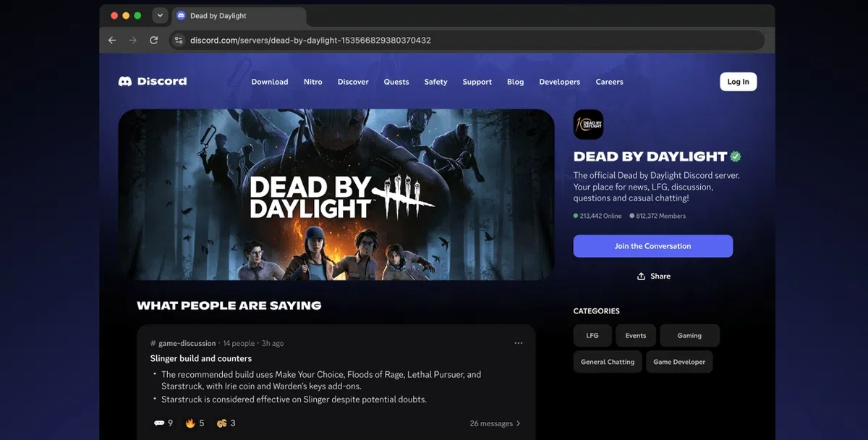868x440 pixels.
Task: Click the 3h ago timestamp
Action: pos(273,343)
